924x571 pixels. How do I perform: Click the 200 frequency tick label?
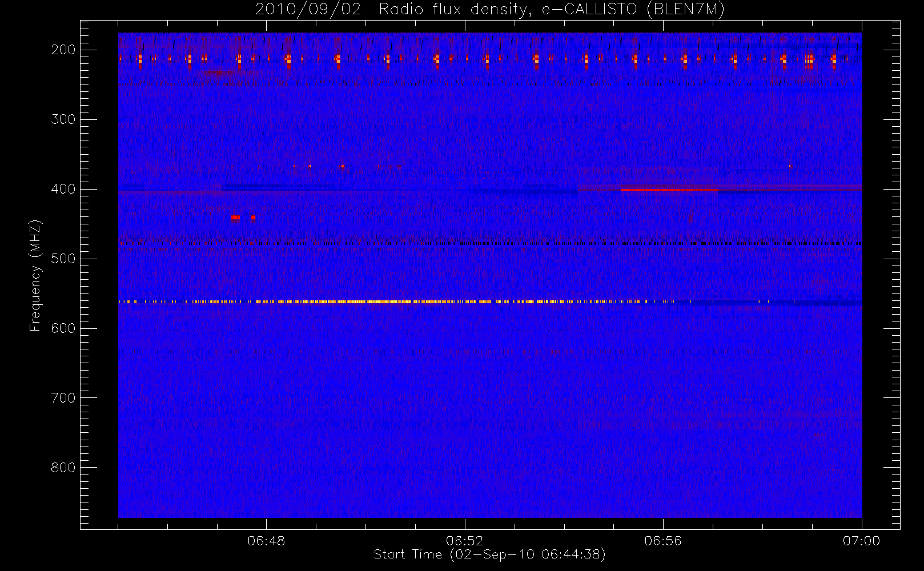(x=63, y=50)
